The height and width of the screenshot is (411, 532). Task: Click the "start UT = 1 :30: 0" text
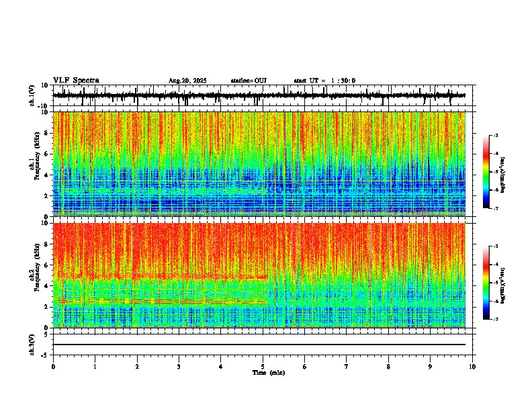324,81
